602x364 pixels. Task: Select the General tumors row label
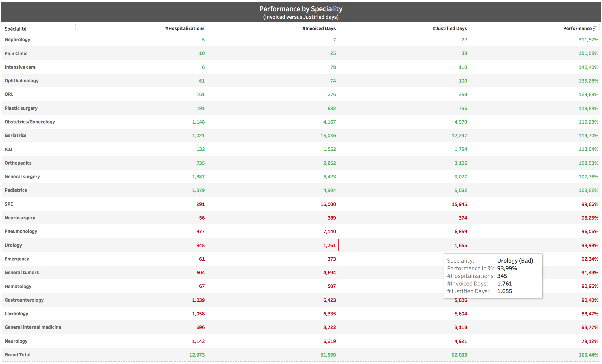[x=22, y=272]
